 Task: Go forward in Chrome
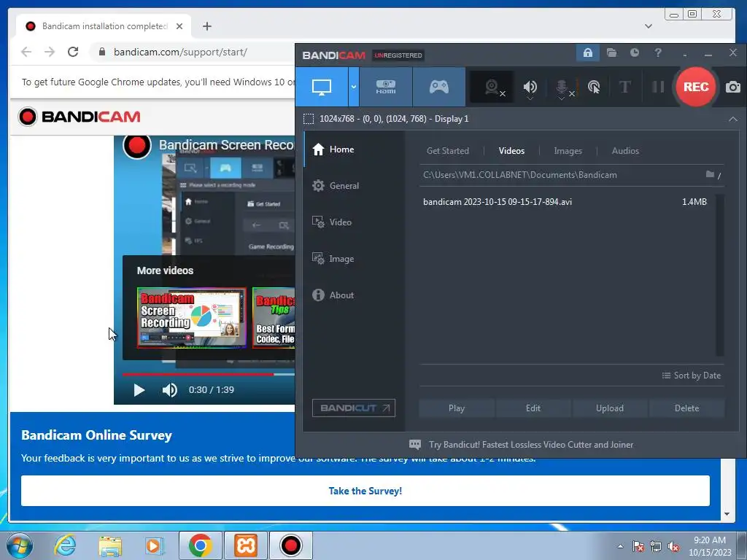point(50,52)
